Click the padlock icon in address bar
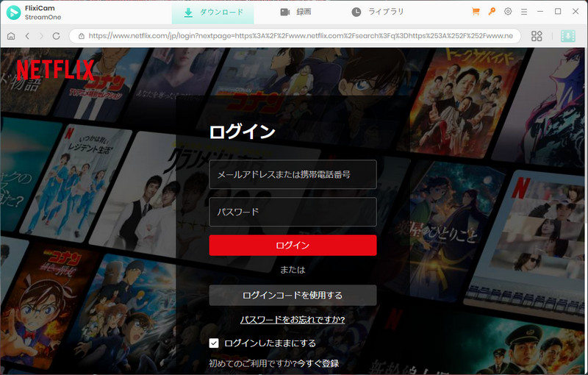The image size is (588, 375). click(81, 36)
